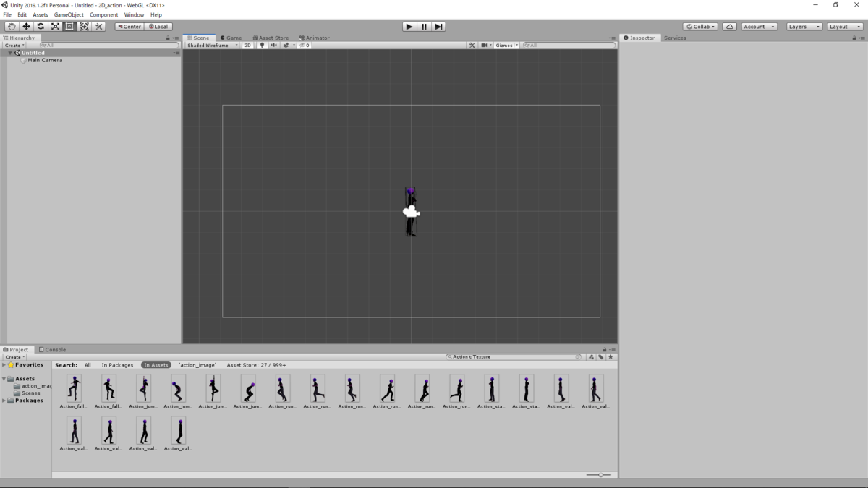Open the Gizmos dropdown
This screenshot has width=868, height=488.
tap(506, 46)
